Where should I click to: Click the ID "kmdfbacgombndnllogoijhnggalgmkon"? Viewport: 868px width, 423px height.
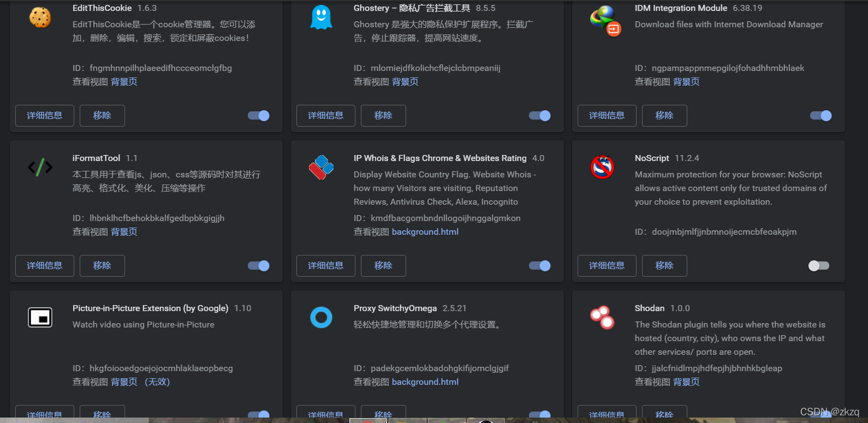tap(445, 218)
